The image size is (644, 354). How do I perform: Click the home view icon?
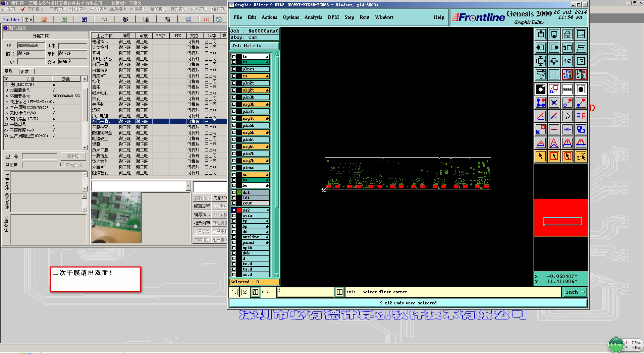[x=567, y=34]
